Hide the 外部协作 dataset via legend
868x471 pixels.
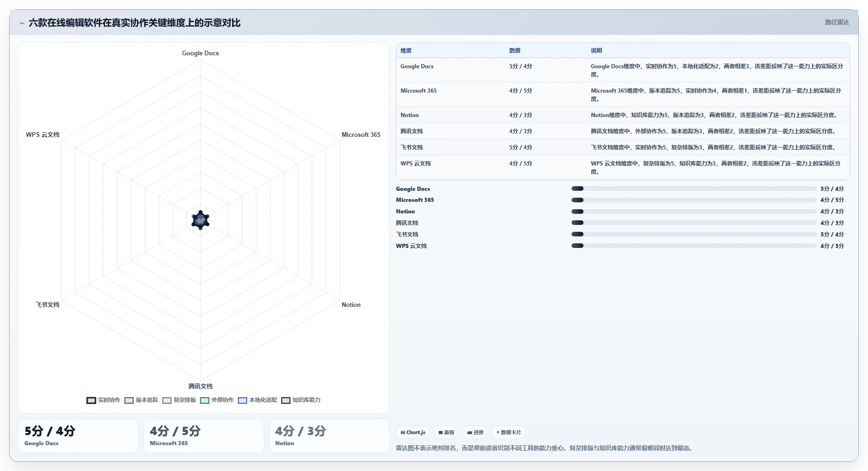[204, 400]
